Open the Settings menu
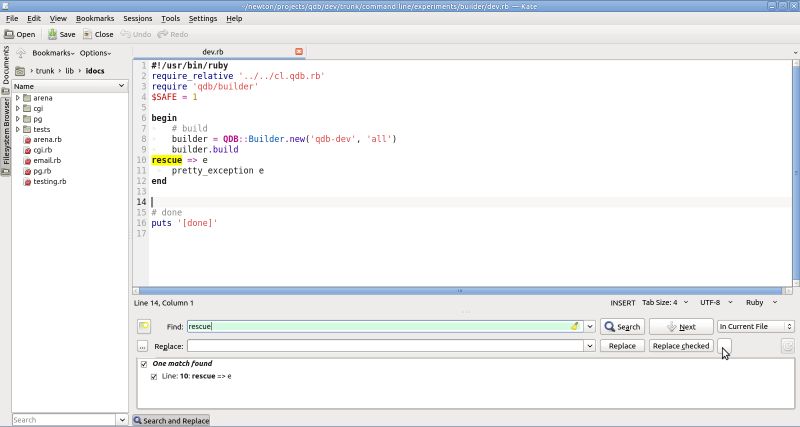Image resolution: width=800 pixels, height=427 pixels. (203, 18)
